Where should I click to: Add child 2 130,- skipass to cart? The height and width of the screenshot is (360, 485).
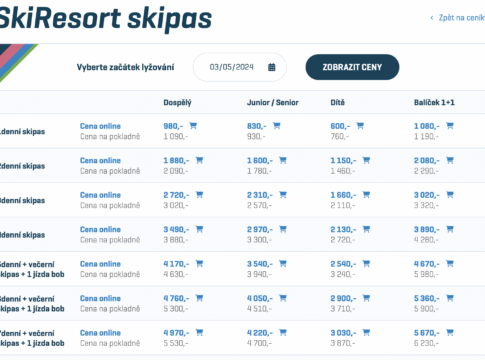(366, 229)
